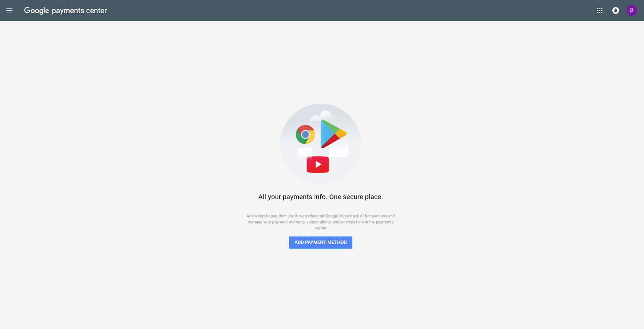Open the hamburger main menu
The width and height of the screenshot is (644, 329).
(x=10, y=10)
